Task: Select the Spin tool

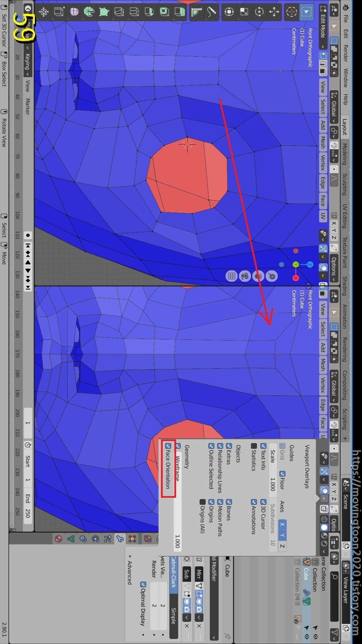Action: (x=89, y=12)
